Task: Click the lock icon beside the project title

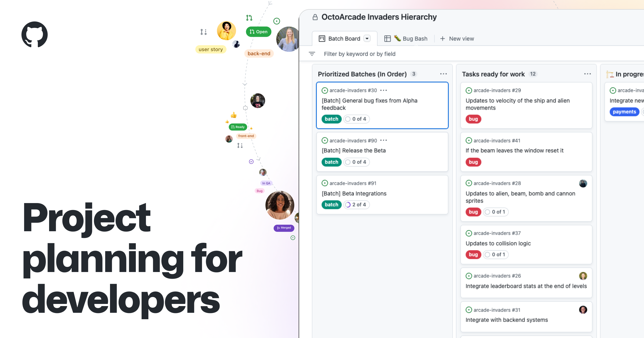Action: tap(315, 17)
